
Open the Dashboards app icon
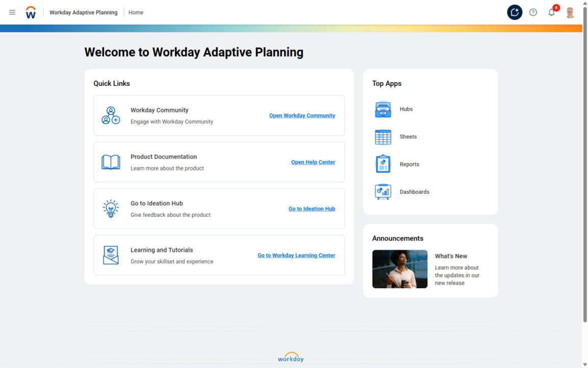pos(383,192)
